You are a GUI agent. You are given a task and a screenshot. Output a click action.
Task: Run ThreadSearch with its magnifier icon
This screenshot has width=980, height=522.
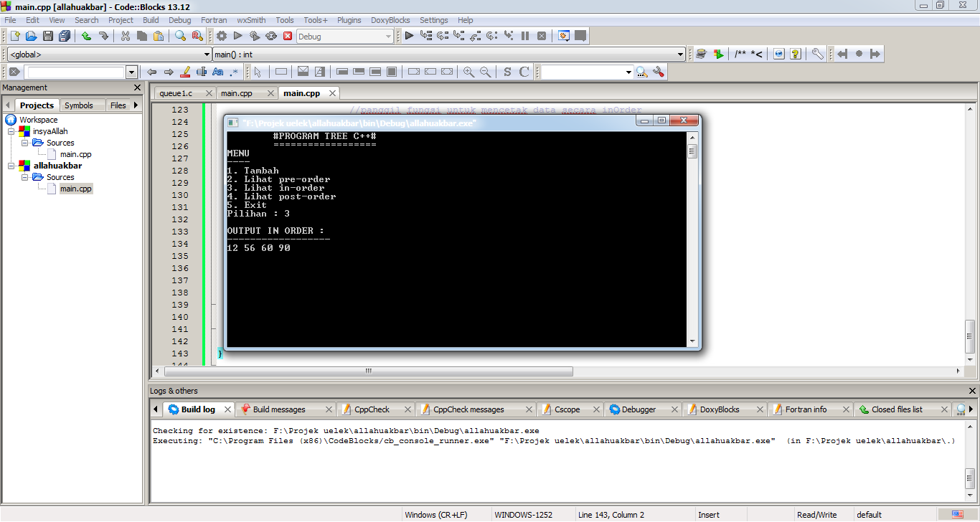pyautogui.click(x=641, y=72)
